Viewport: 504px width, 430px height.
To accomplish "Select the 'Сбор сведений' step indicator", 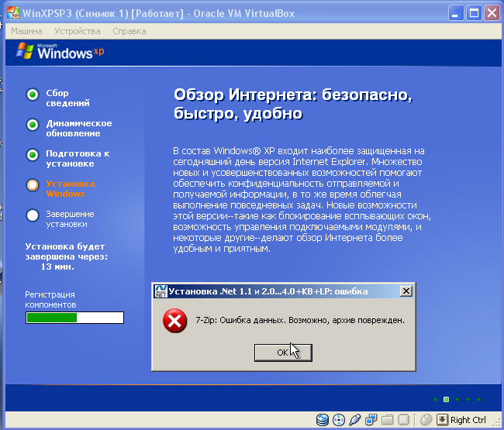I will (x=33, y=95).
